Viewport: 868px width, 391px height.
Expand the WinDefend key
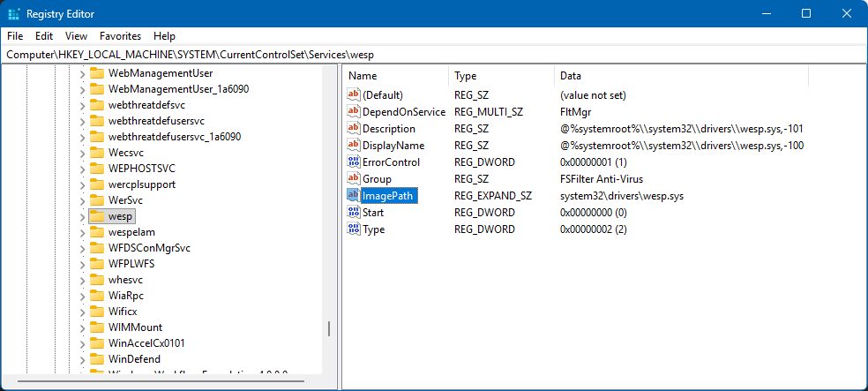coord(82,359)
